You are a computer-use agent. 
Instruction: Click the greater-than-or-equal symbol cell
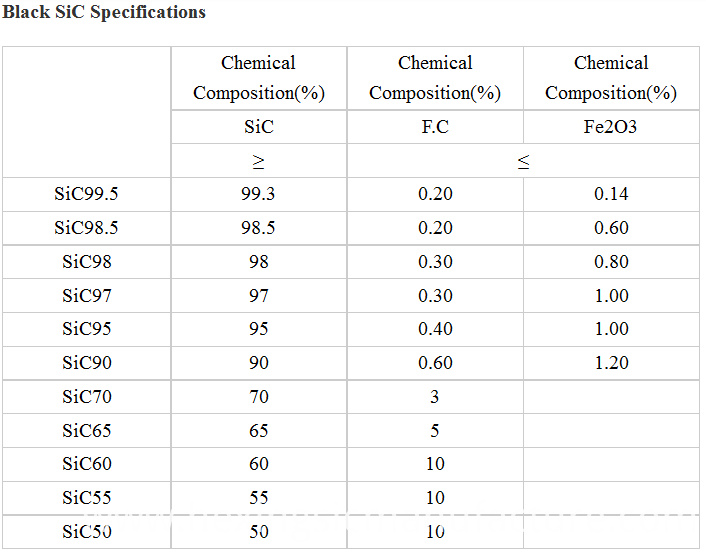click(259, 161)
